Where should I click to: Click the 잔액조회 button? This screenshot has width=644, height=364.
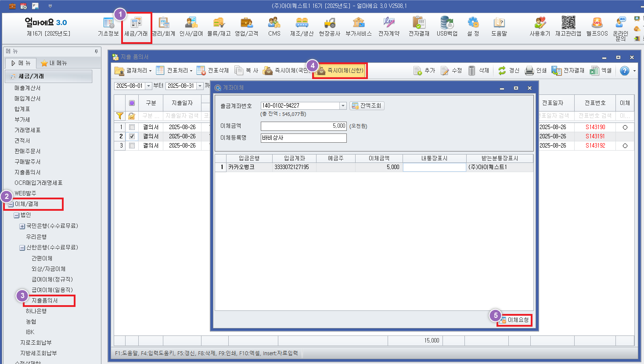pyautogui.click(x=367, y=106)
